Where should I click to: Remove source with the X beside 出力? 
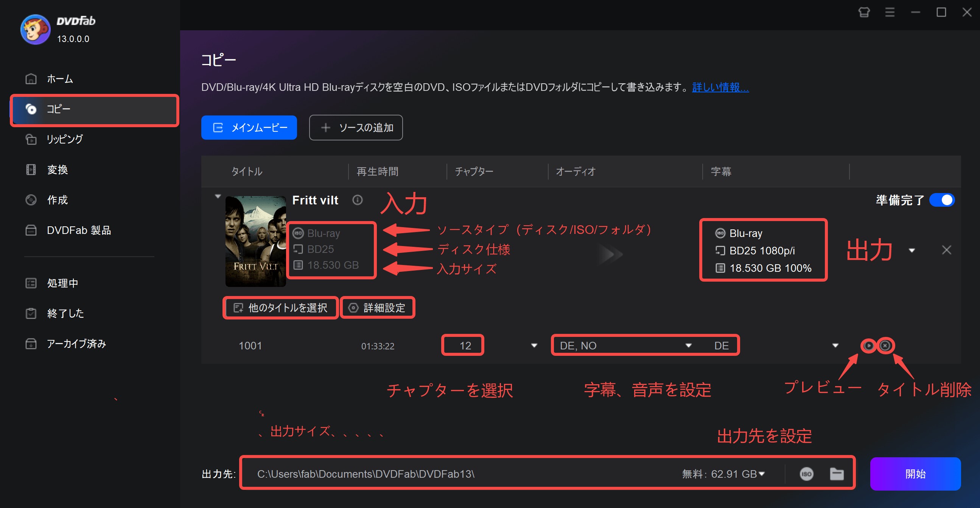946,250
